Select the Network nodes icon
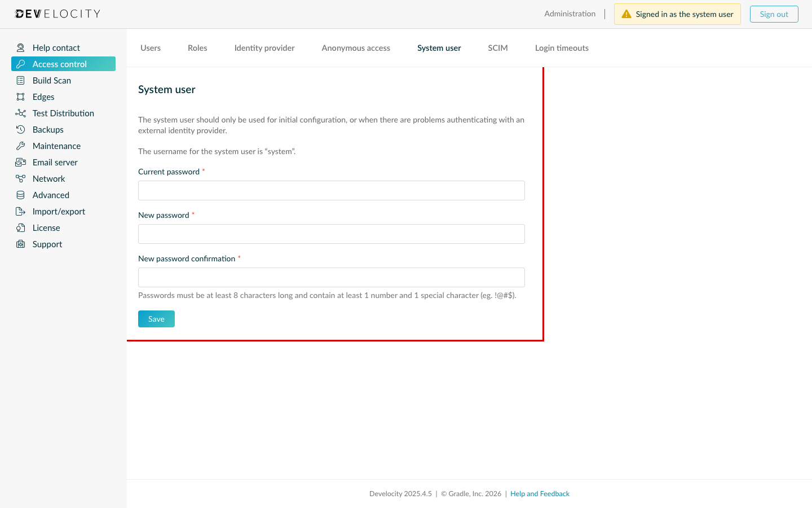The height and width of the screenshot is (508, 812). pos(20,178)
